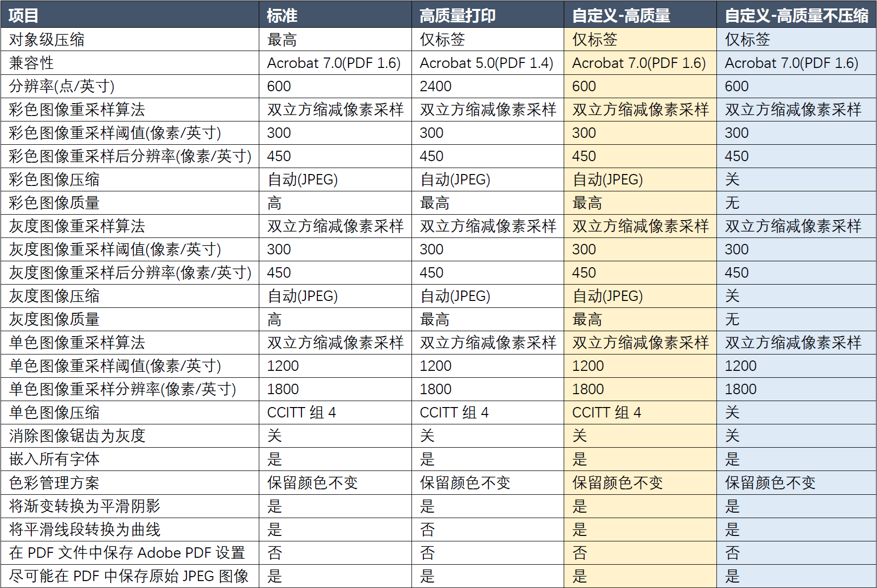Click 仅标签 in the 自定义-高质量不压缩 column
The width and height of the screenshot is (877, 588).
click(x=748, y=40)
